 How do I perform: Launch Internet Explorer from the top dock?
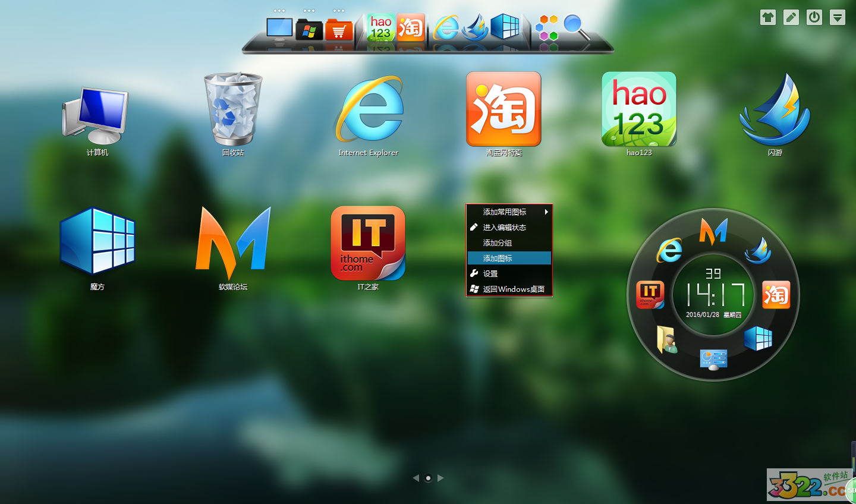pyautogui.click(x=446, y=27)
